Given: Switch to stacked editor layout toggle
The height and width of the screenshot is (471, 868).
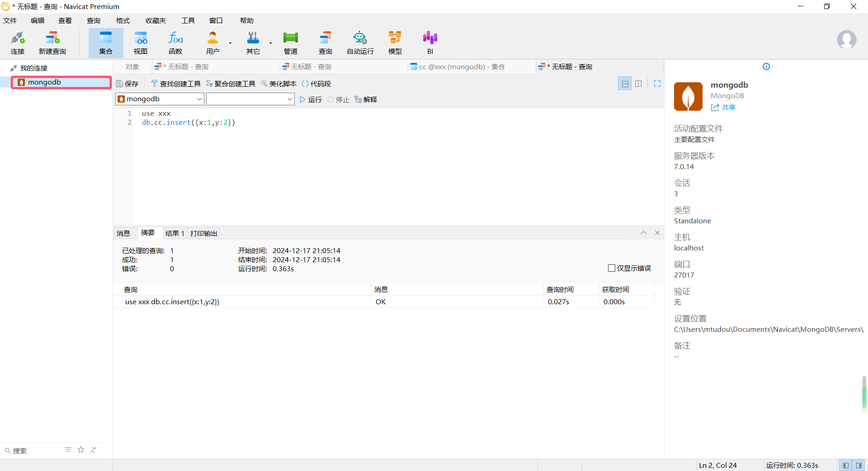Looking at the screenshot, I should tap(625, 84).
